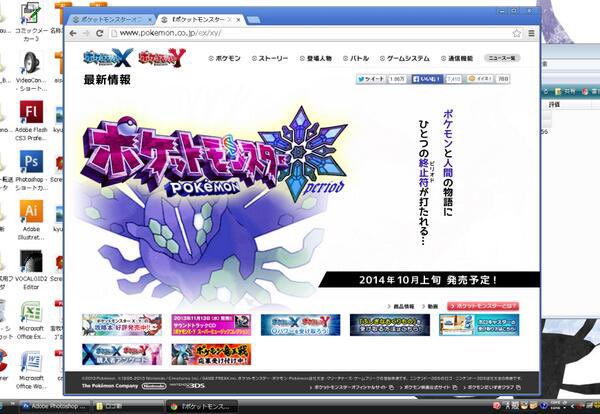Open the ポケモン navigation menu item
The image size is (600, 414).
coord(225,59)
